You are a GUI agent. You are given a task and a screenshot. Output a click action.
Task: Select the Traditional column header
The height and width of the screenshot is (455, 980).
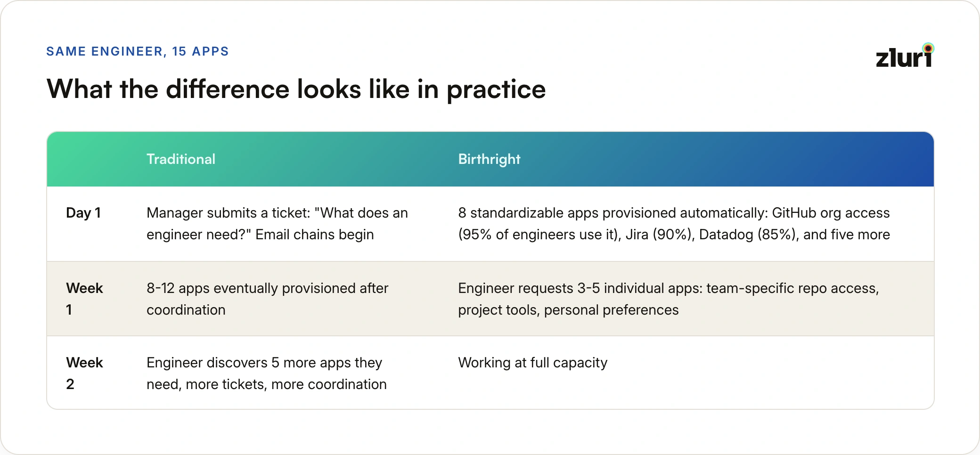pos(181,159)
